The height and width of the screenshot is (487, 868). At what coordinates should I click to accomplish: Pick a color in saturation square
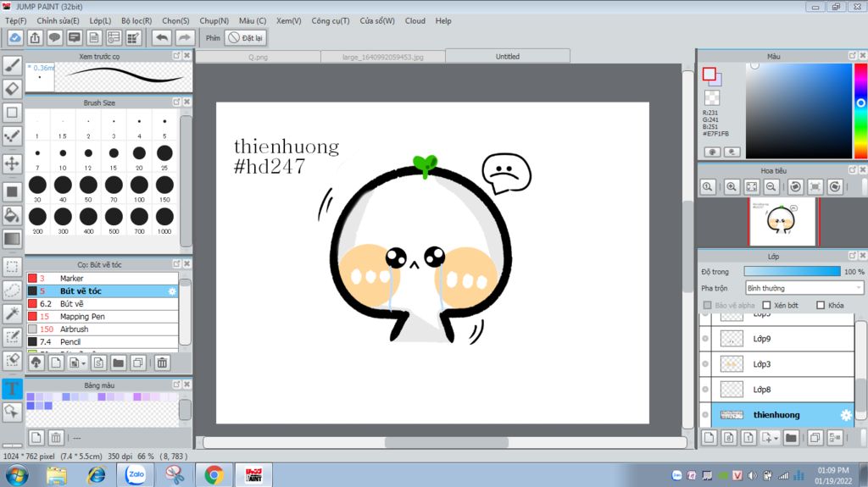[798, 111]
